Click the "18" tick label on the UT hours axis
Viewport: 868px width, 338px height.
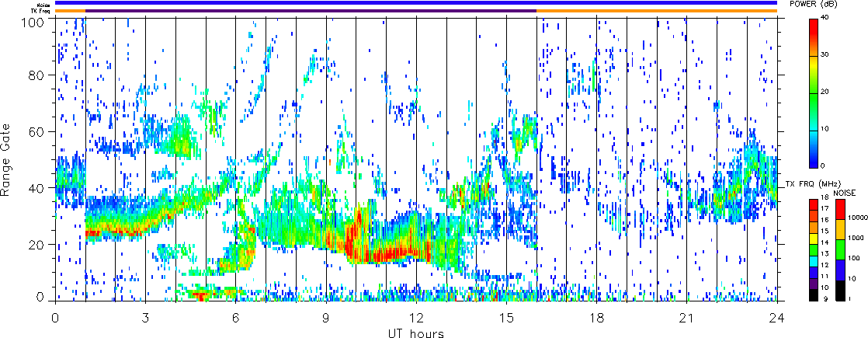tap(597, 319)
